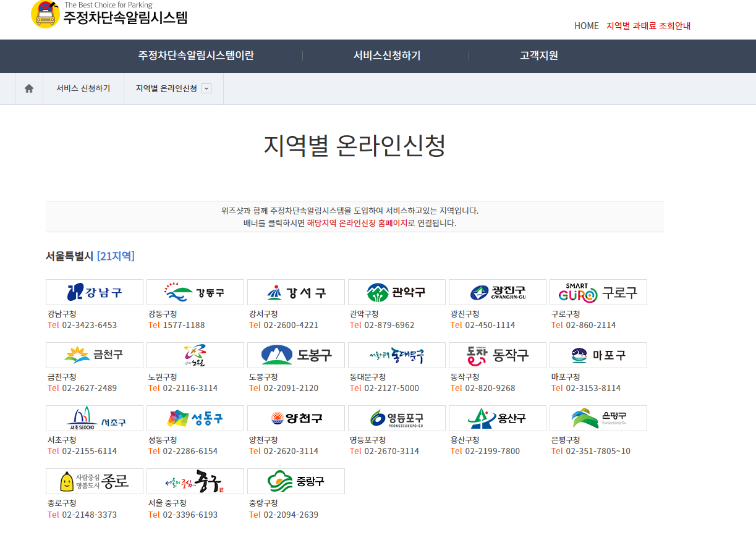This screenshot has height=535, width=756.
Task: Open the 금천구 banner
Action: point(95,355)
